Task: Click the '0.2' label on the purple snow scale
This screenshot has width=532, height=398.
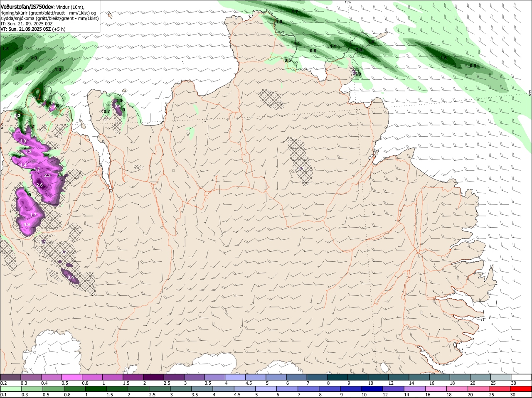Action: pyautogui.click(x=3, y=383)
